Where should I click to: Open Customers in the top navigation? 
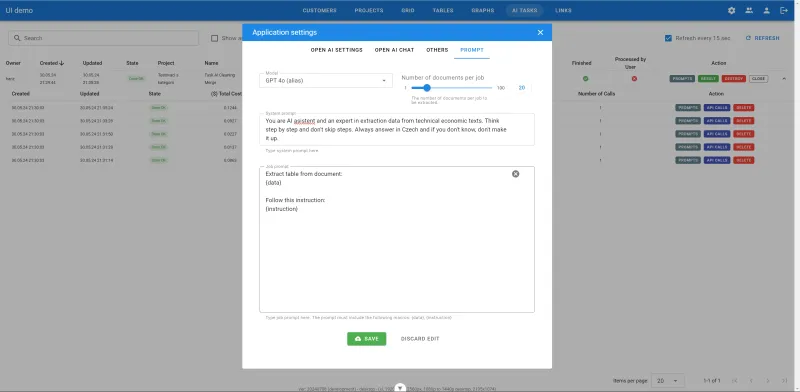[319, 10]
